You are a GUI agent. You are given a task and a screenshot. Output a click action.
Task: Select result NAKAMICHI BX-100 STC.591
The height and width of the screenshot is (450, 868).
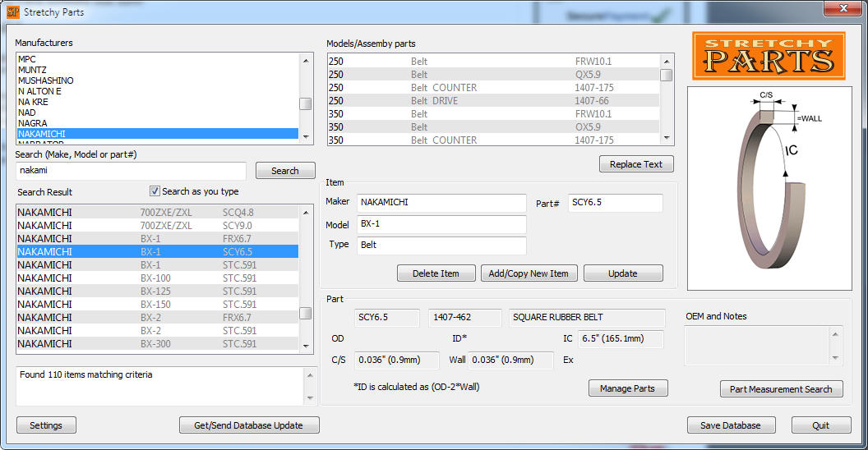[158, 278]
